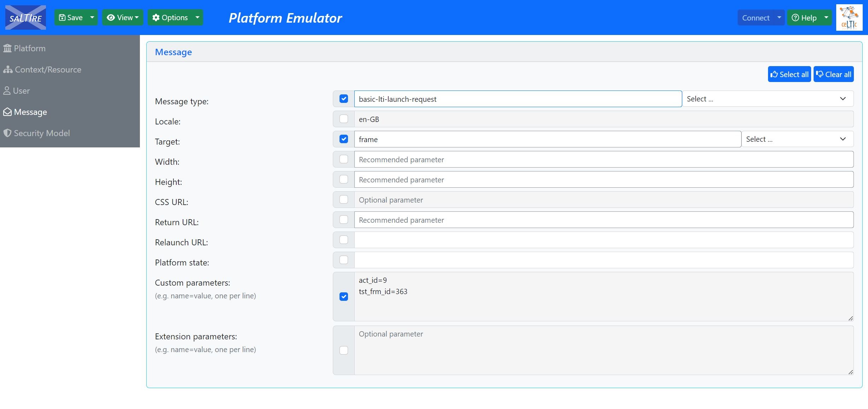Open the Options menu

click(x=170, y=17)
